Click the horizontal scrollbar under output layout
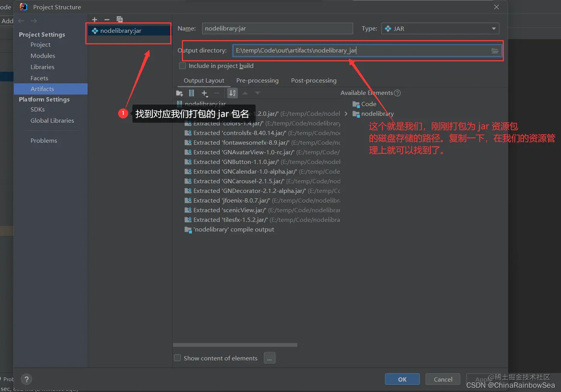The height and width of the screenshot is (392, 561). pos(235,345)
